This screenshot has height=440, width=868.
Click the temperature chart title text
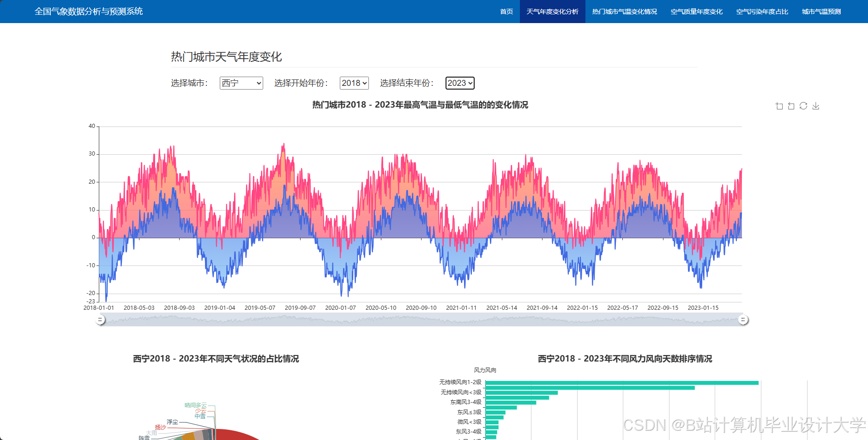click(x=420, y=105)
